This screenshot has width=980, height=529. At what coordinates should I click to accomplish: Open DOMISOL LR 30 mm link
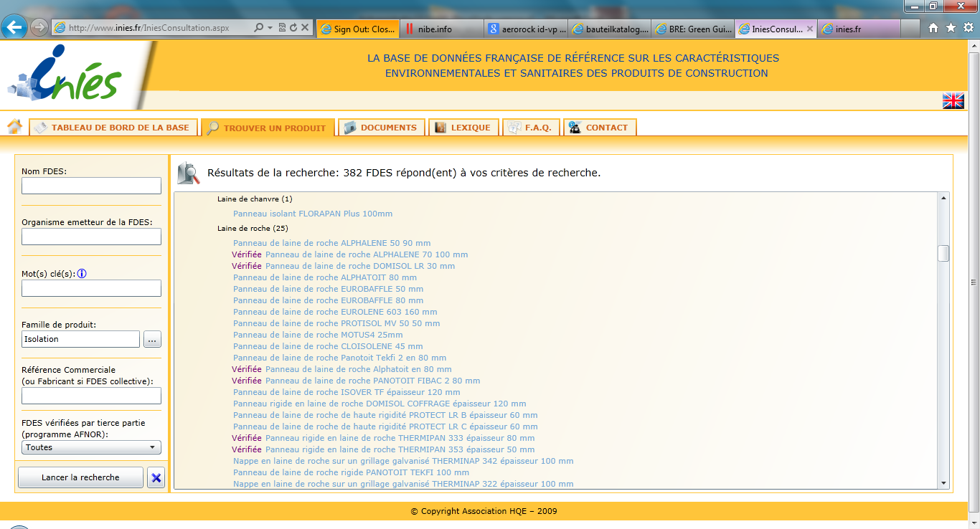(x=360, y=266)
